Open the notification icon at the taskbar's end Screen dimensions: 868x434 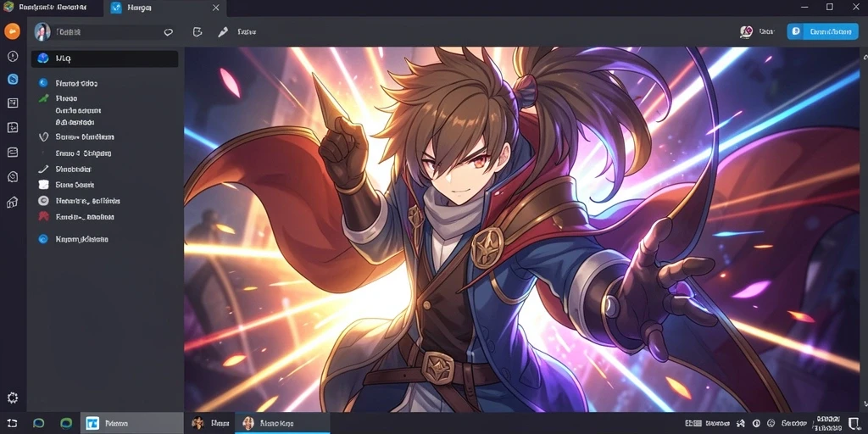point(854,424)
